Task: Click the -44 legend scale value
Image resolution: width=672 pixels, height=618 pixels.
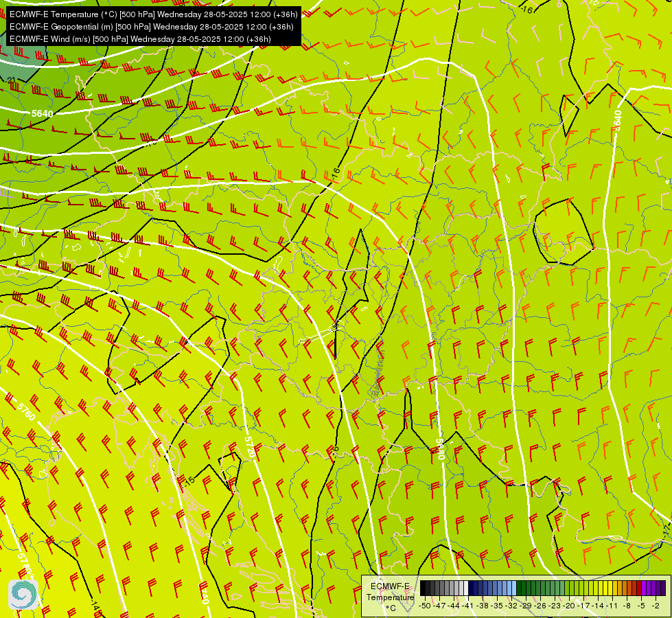Action: point(454,606)
